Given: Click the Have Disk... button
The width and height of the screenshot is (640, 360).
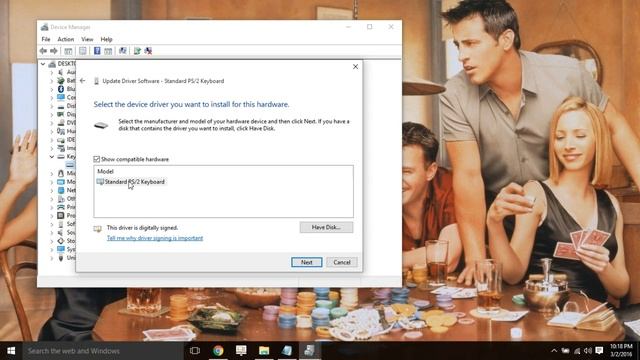Looking at the screenshot, I should coord(326,227).
